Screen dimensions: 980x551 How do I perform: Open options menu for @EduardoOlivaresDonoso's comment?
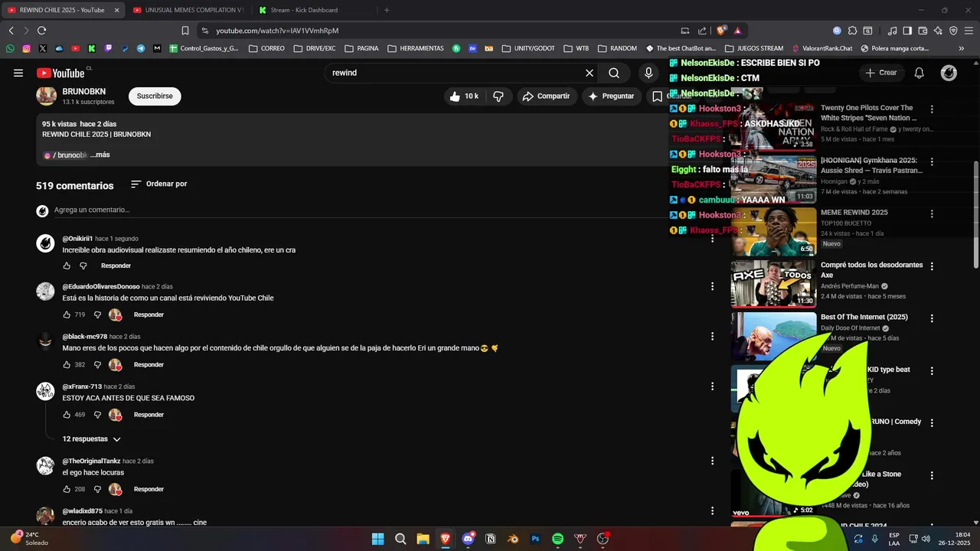click(x=712, y=286)
